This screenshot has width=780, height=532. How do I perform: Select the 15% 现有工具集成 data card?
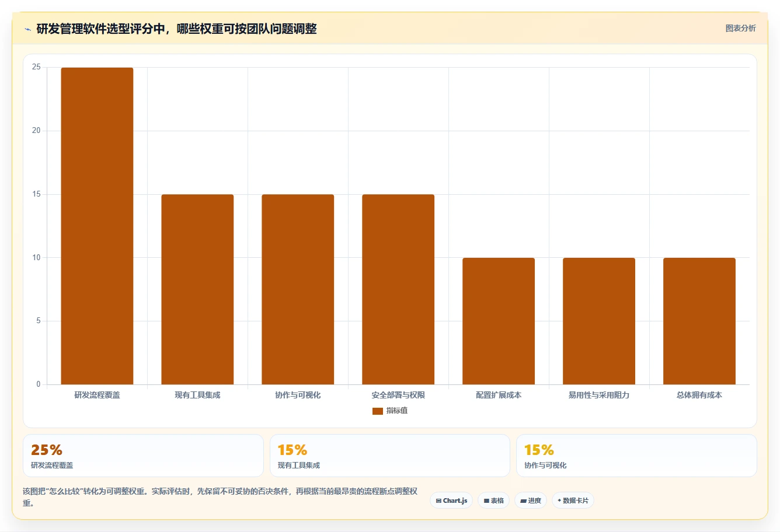click(x=390, y=456)
